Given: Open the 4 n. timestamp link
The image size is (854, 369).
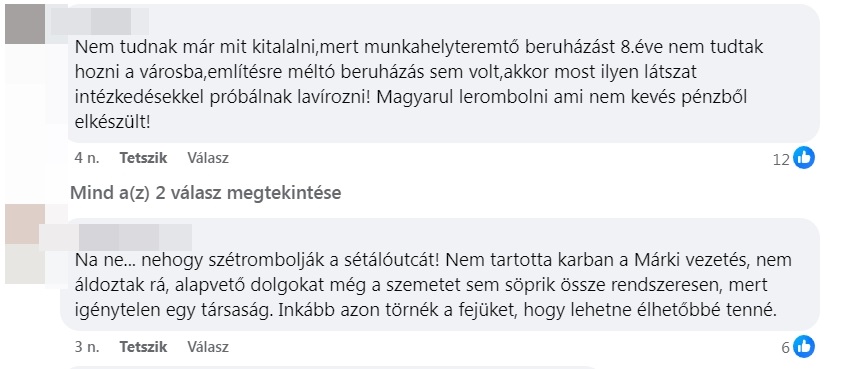Looking at the screenshot, I should [x=87, y=158].
